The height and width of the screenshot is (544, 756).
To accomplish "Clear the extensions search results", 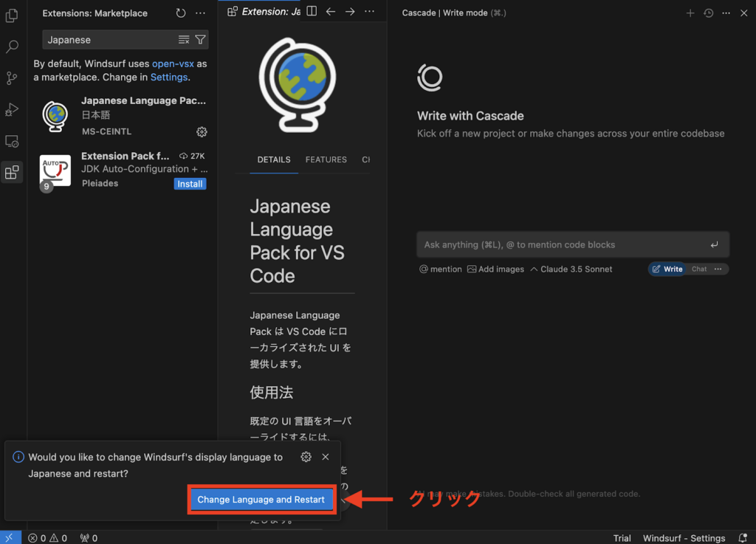I will point(184,40).
